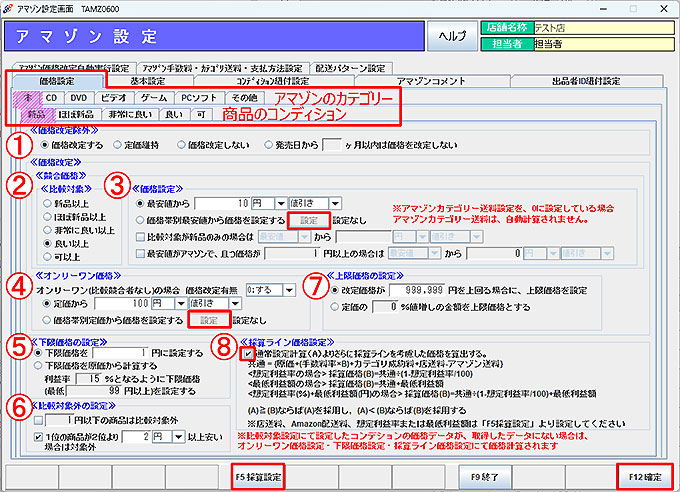Select the ほぼ新品 condition tab
The height and width of the screenshot is (492, 680).
click(76, 114)
